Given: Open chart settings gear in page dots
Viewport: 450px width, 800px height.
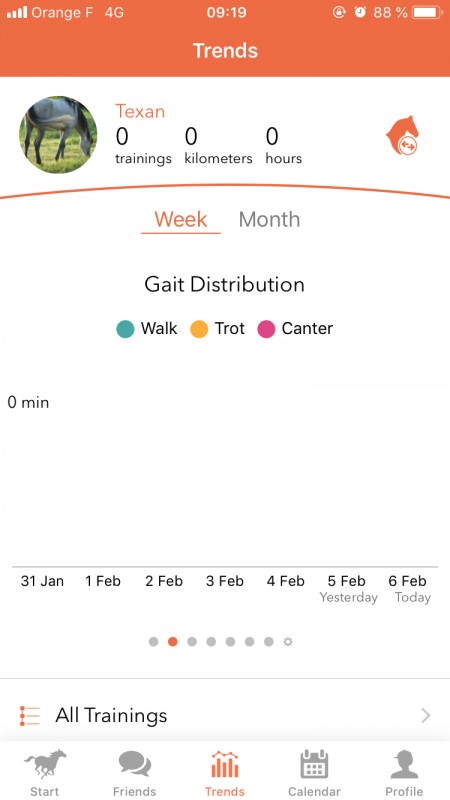Looking at the screenshot, I should 288,641.
